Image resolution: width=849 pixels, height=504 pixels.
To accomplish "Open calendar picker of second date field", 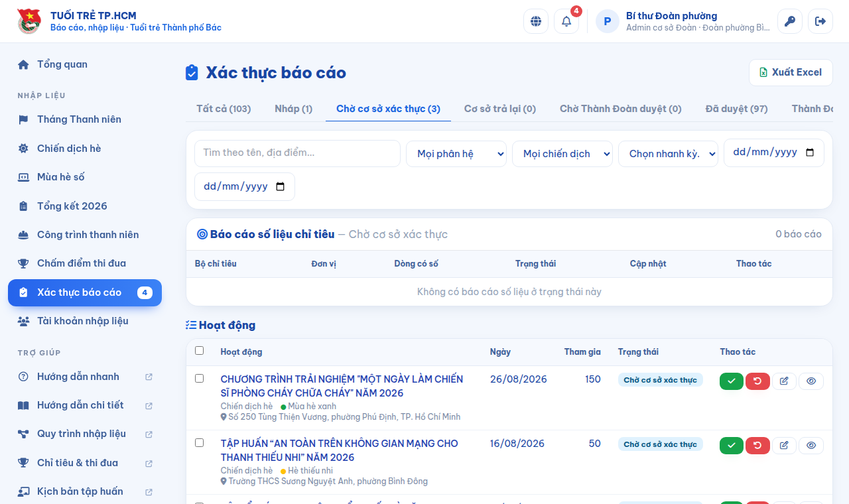I will [281, 186].
